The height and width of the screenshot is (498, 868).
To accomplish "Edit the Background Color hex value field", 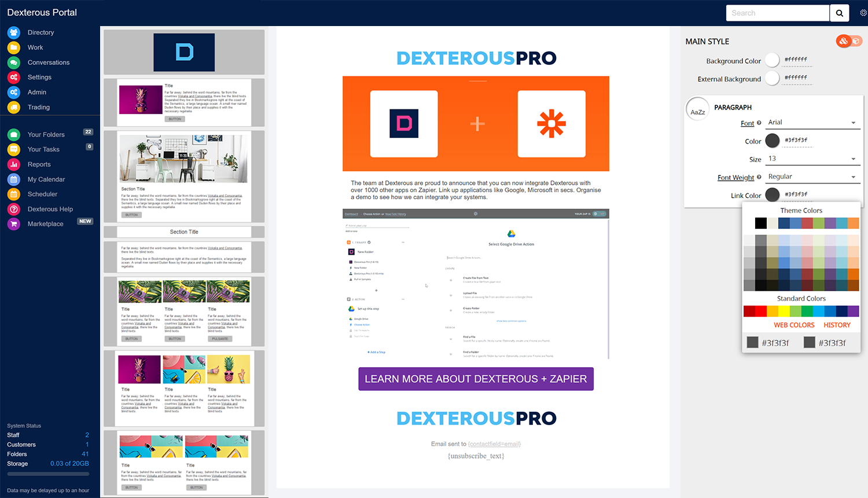I will click(797, 60).
